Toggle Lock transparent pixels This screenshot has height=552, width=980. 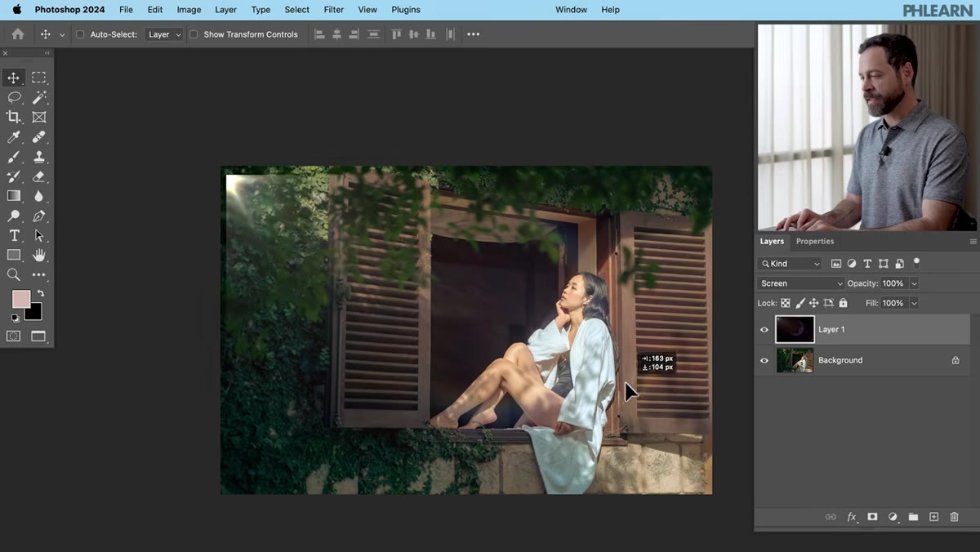pyautogui.click(x=786, y=303)
